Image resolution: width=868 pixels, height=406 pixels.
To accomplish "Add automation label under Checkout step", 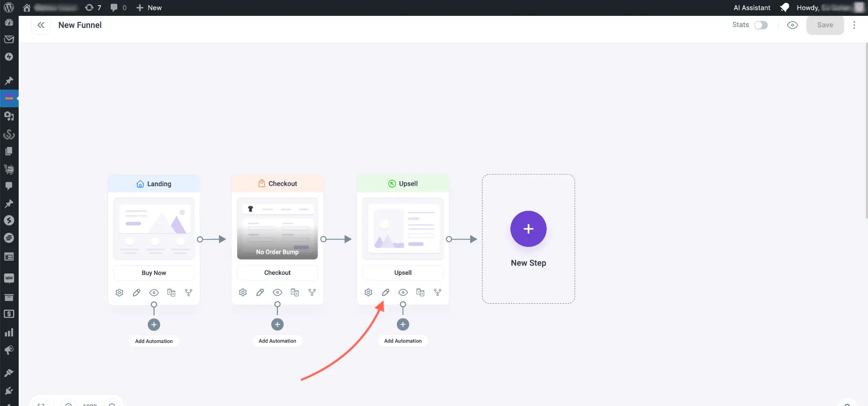I will (x=277, y=341).
